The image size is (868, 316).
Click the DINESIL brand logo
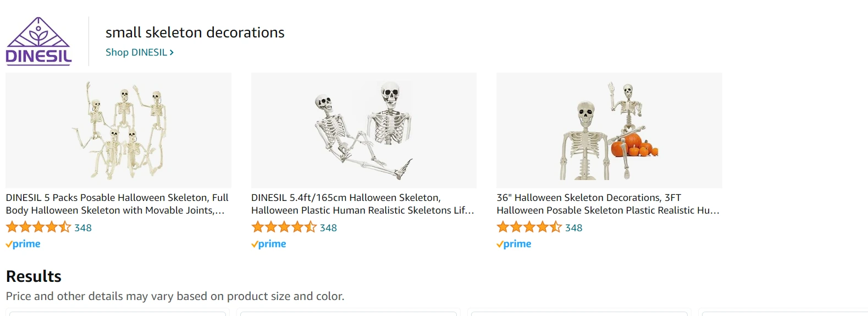[x=38, y=41]
